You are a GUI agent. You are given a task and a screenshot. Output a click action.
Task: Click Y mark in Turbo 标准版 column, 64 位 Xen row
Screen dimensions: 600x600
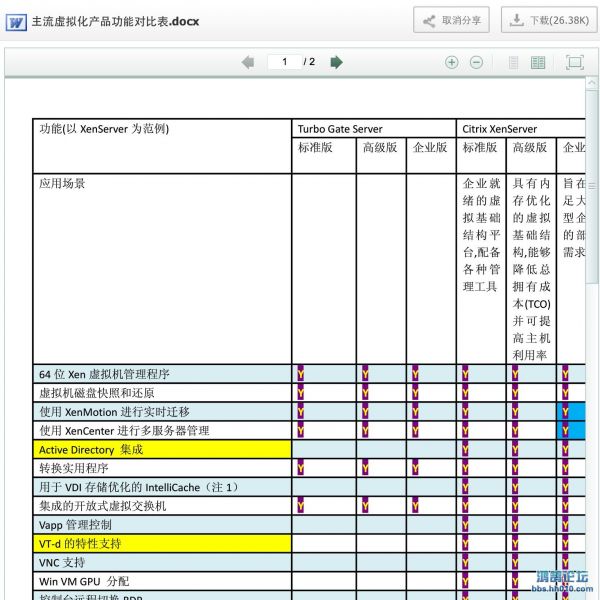point(301,373)
